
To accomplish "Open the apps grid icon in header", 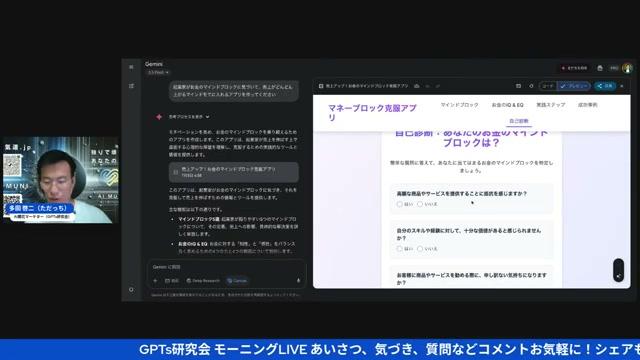I will [600, 68].
